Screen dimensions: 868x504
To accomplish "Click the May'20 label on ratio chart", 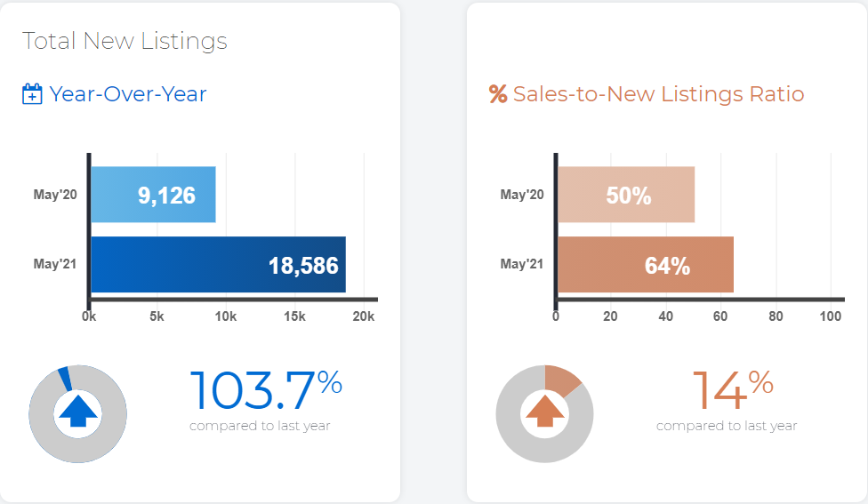I will [x=522, y=195].
